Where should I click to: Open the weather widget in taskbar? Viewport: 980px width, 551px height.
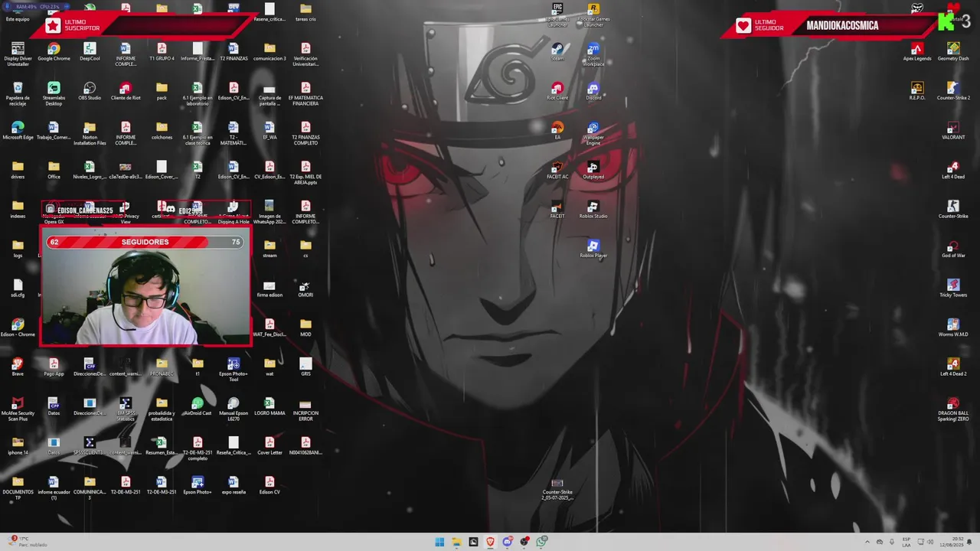coord(27,542)
